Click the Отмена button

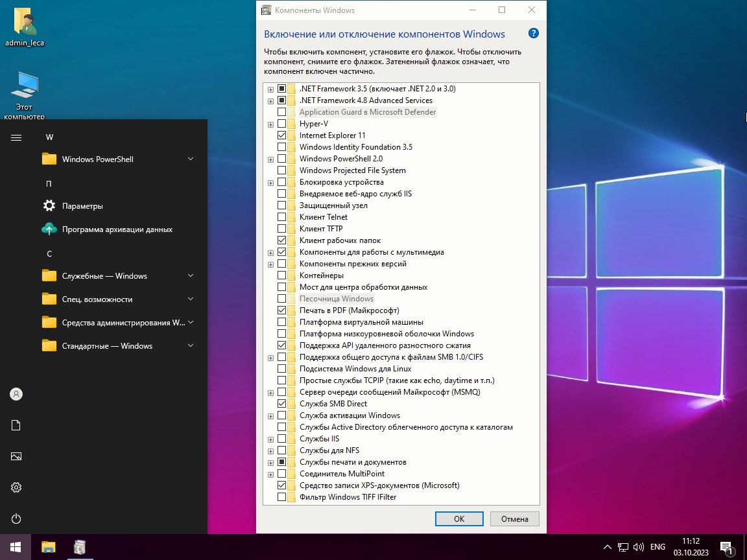point(515,519)
